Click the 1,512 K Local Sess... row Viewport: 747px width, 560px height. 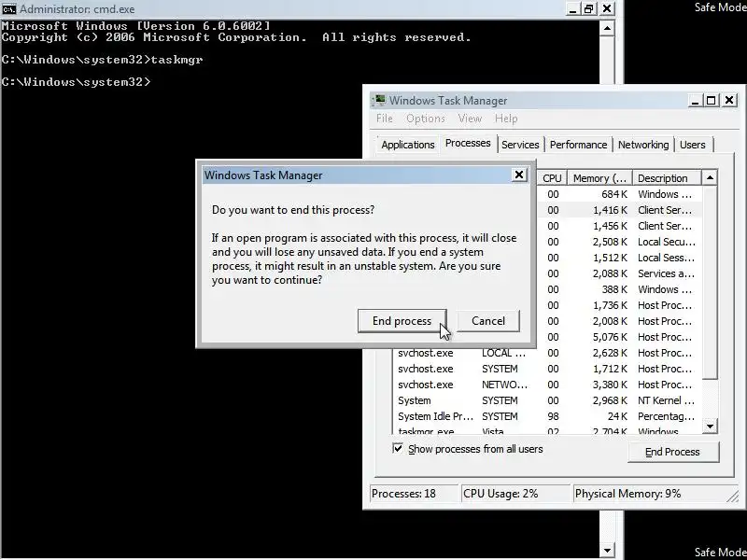(619, 258)
